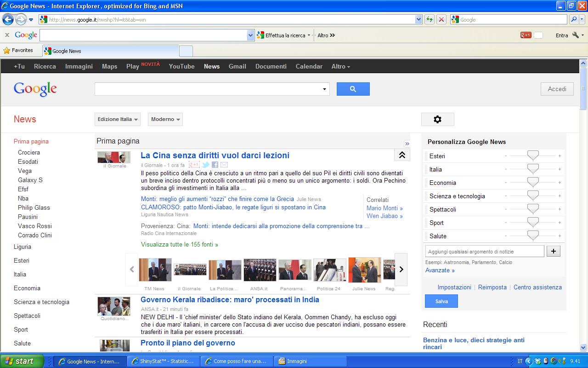This screenshot has width=588, height=368.
Task: Open the IT language indicator in tray
Action: (520, 361)
